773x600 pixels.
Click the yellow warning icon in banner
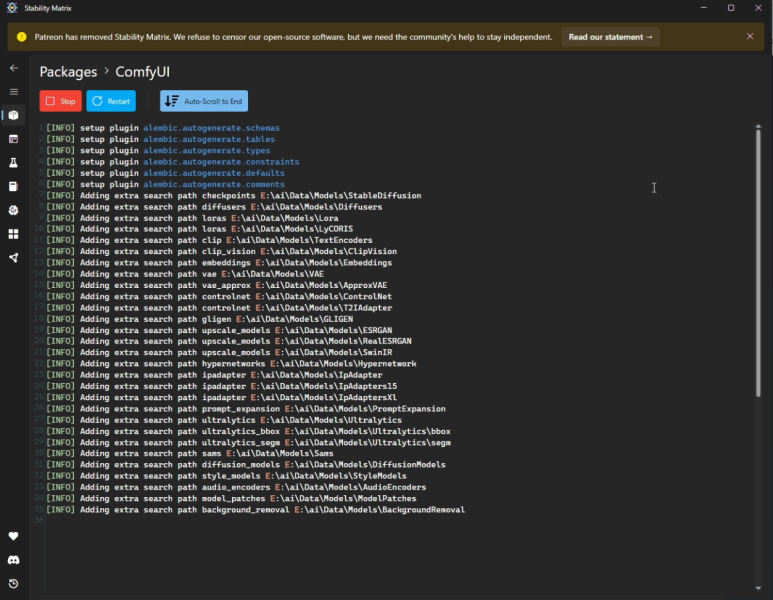[x=22, y=37]
